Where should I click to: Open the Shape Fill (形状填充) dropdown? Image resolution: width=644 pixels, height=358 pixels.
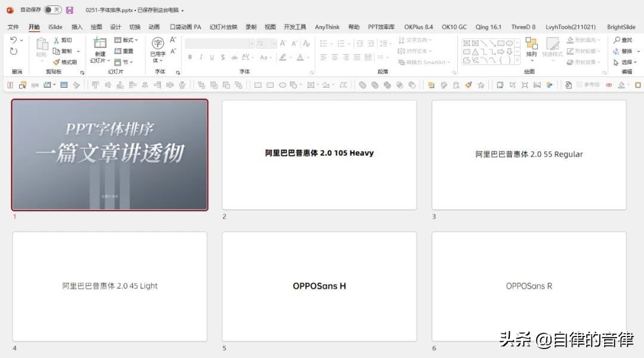(x=586, y=41)
